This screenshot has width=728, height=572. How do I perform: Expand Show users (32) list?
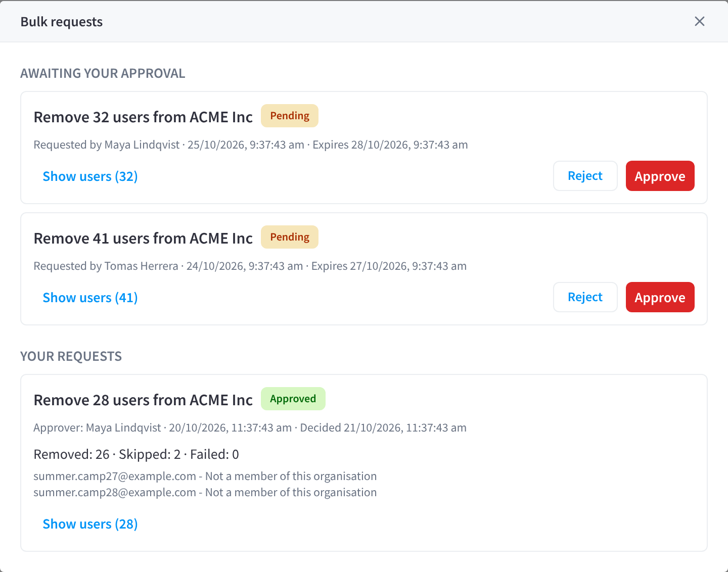[x=90, y=176]
